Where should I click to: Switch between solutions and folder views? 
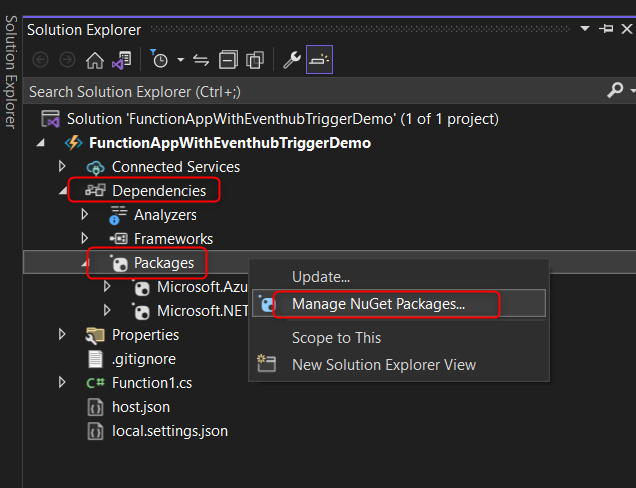coord(122,60)
